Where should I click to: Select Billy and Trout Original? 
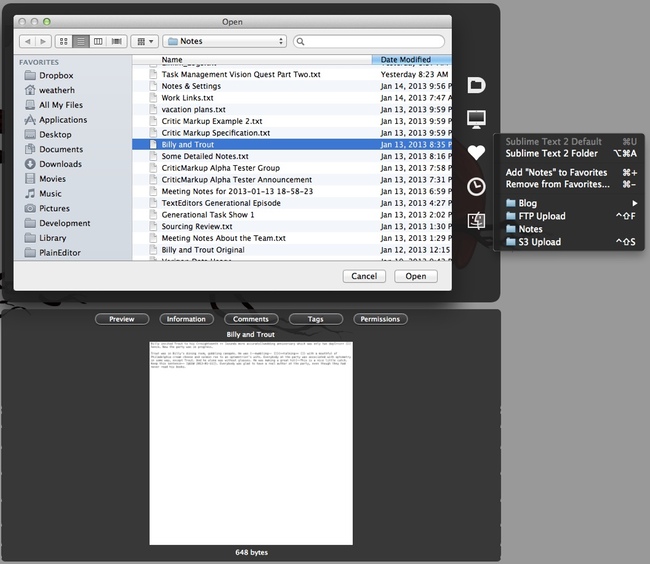(x=292, y=250)
